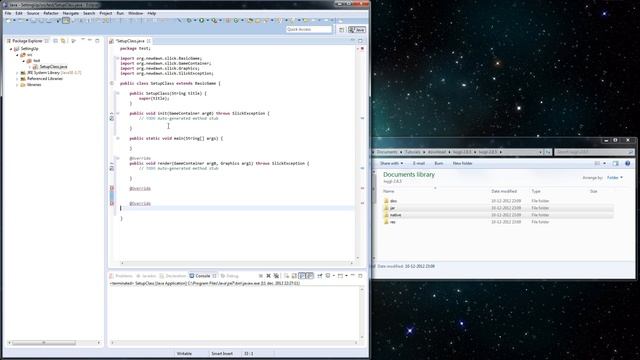Screen dimensions: 640x360
Task: Click the error marker beside first @Override
Action: 112,188
